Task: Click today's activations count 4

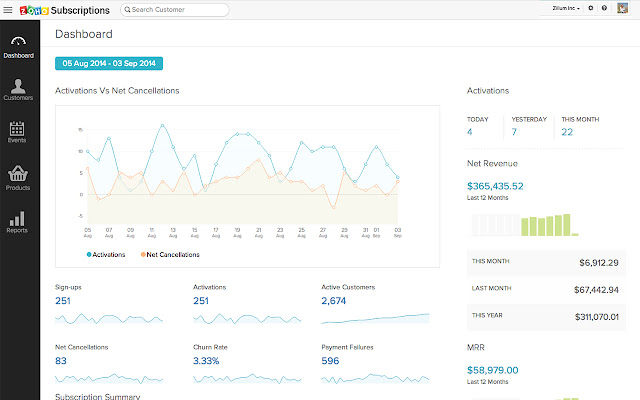Action: 470,132
